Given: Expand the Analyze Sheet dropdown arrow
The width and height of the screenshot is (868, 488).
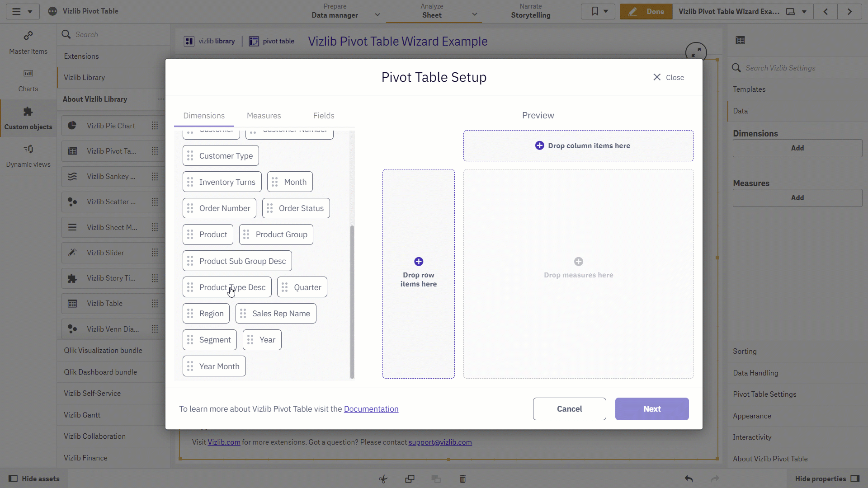Looking at the screenshot, I should [x=475, y=14].
